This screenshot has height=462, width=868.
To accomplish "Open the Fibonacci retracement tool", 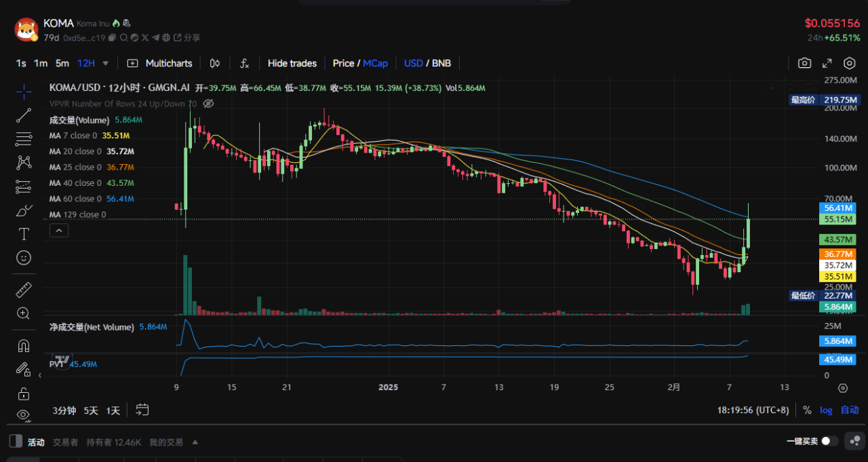I will [24, 139].
